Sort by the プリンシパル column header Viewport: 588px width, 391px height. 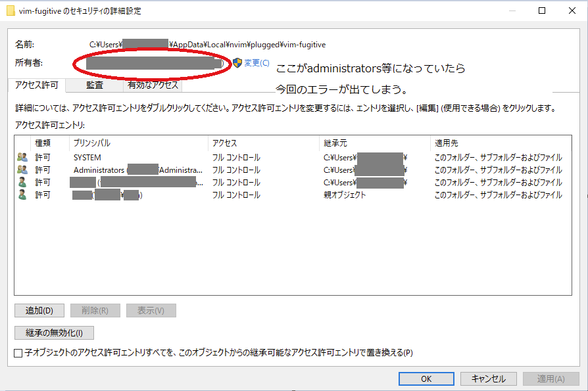pos(139,143)
